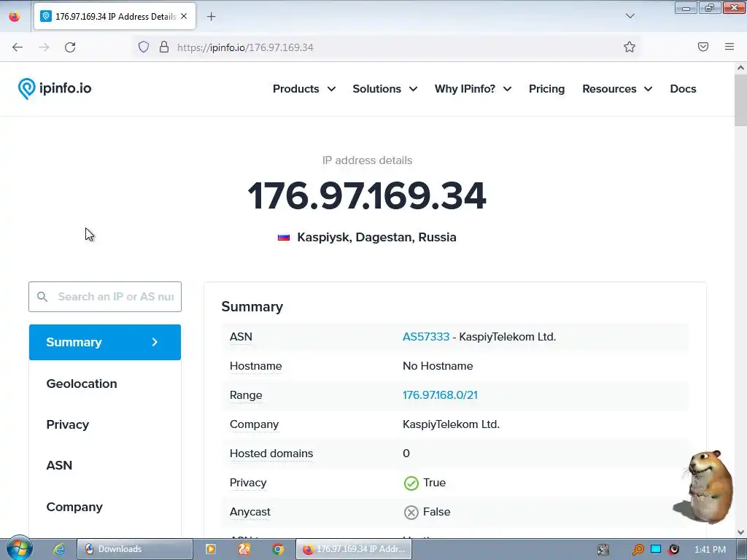Click the leftmost system tray icon
Viewport: 747px width, 560px height.
[603, 550]
